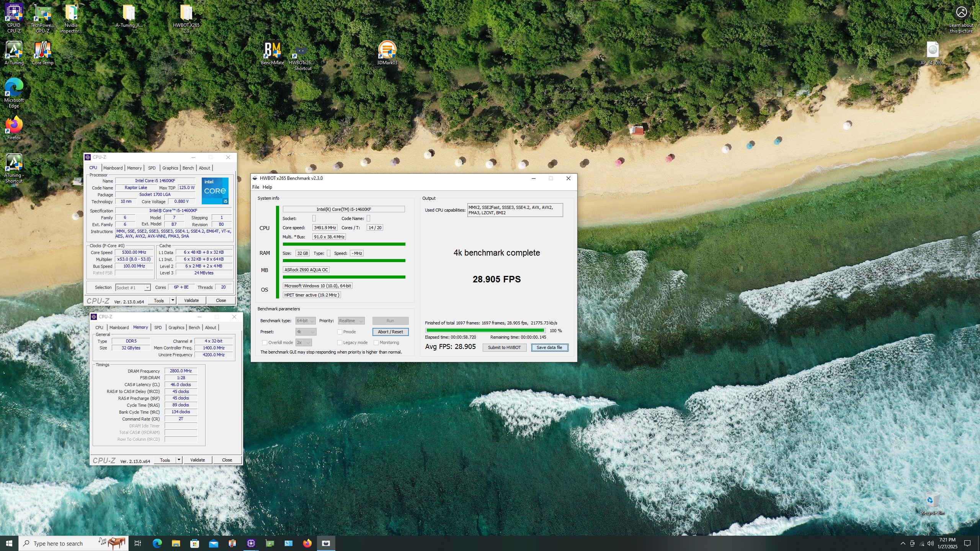
Task: Open the CPUID CPU-Z desktop shortcut
Action: click(x=14, y=18)
